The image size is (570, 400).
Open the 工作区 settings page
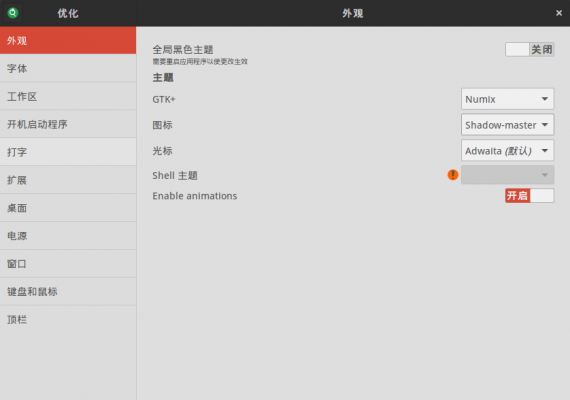click(x=68, y=96)
